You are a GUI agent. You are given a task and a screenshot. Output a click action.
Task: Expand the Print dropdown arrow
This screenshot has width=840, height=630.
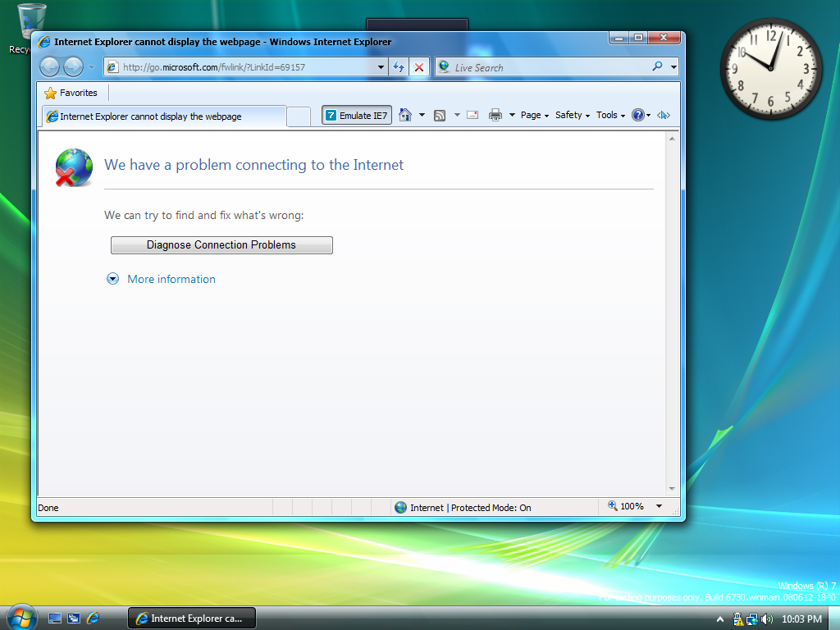click(x=512, y=115)
